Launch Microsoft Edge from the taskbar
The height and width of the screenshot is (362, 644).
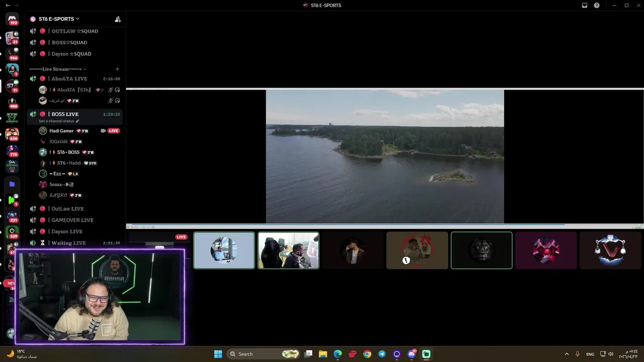click(x=338, y=354)
